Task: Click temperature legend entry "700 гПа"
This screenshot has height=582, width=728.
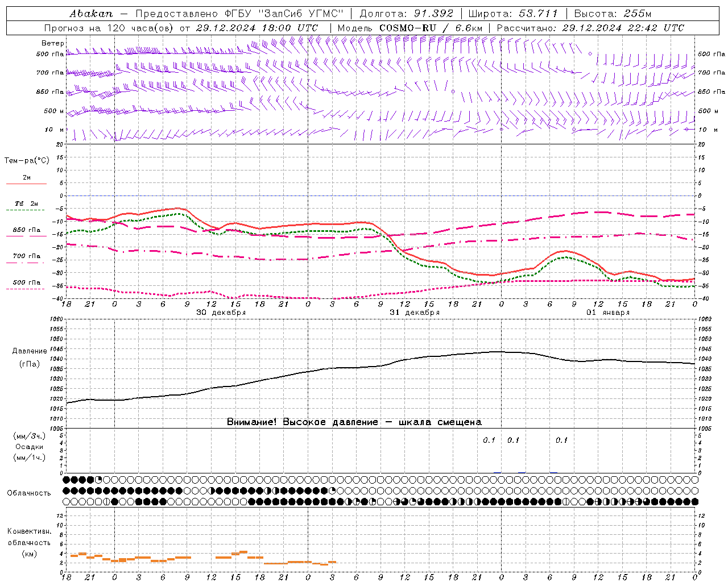Action: pyautogui.click(x=27, y=256)
